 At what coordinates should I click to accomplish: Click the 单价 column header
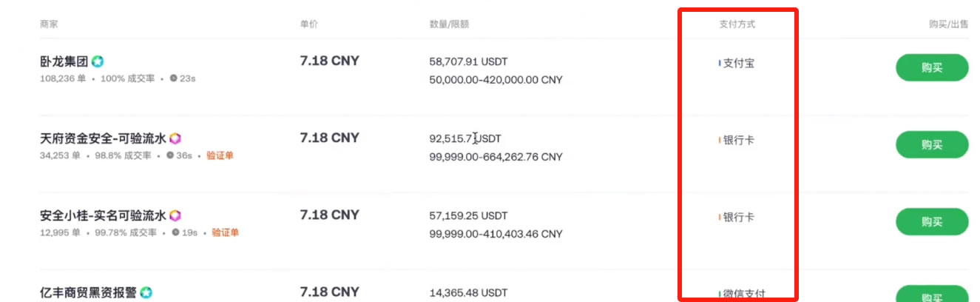pos(309,24)
